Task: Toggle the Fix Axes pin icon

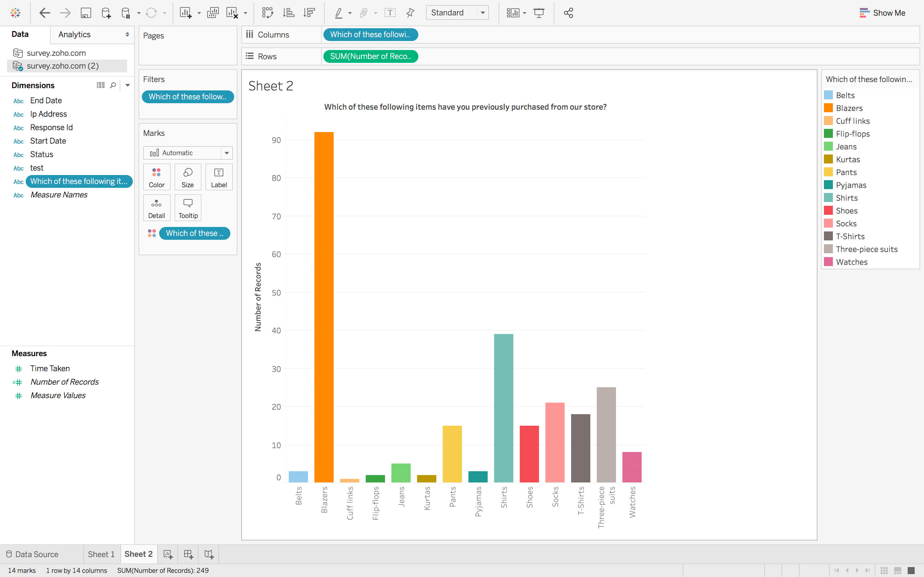Action: [410, 13]
